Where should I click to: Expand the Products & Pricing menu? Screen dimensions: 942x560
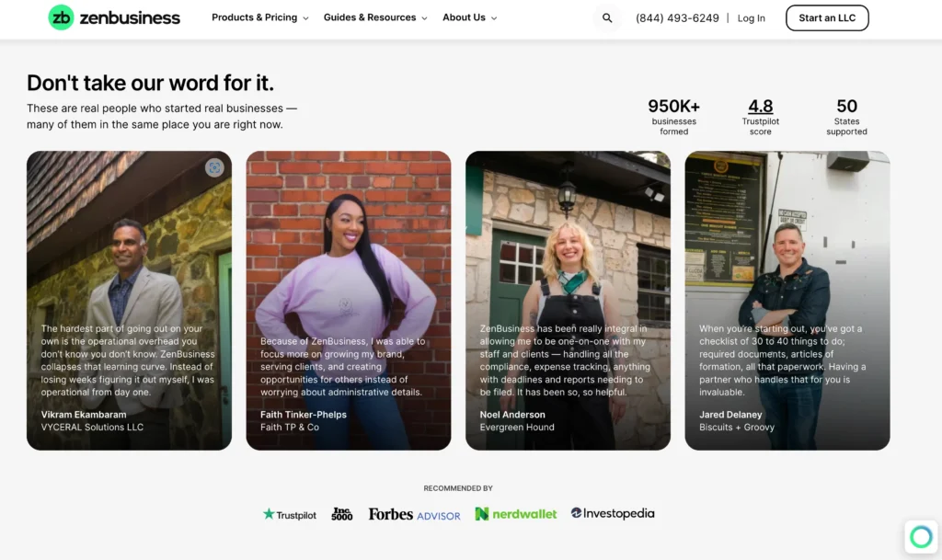[260, 18]
